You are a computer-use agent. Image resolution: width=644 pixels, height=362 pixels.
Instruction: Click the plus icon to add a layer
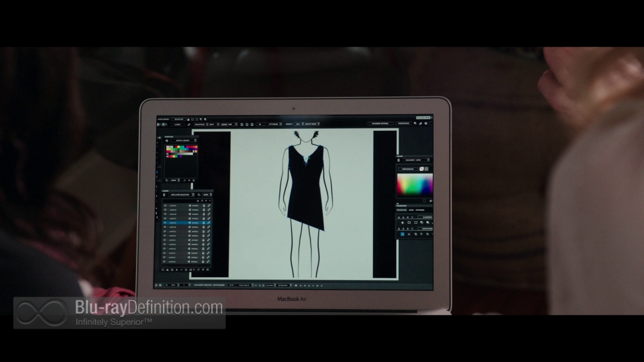[x=206, y=200]
